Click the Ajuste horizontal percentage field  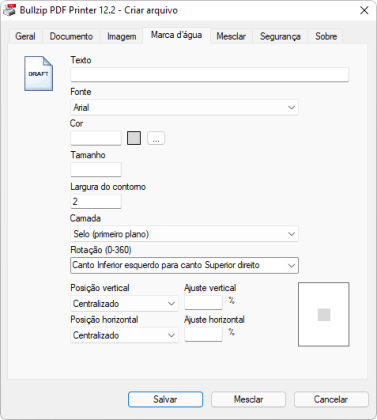(x=203, y=334)
